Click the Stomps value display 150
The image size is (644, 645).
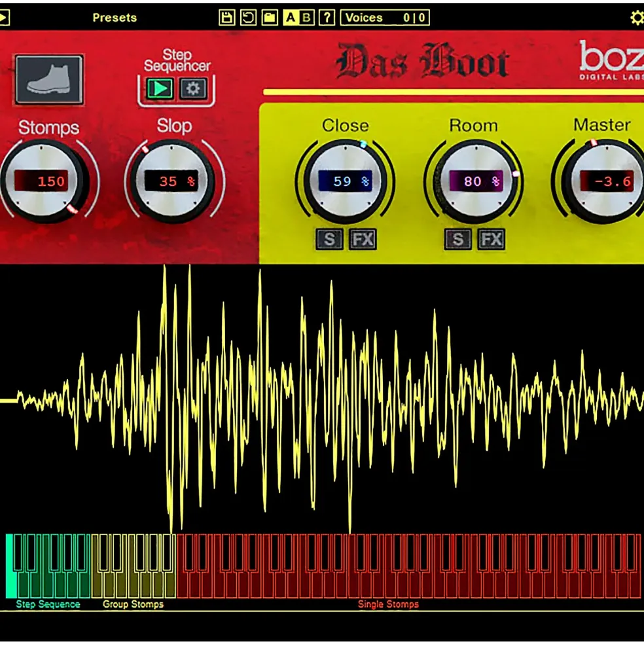tap(41, 181)
